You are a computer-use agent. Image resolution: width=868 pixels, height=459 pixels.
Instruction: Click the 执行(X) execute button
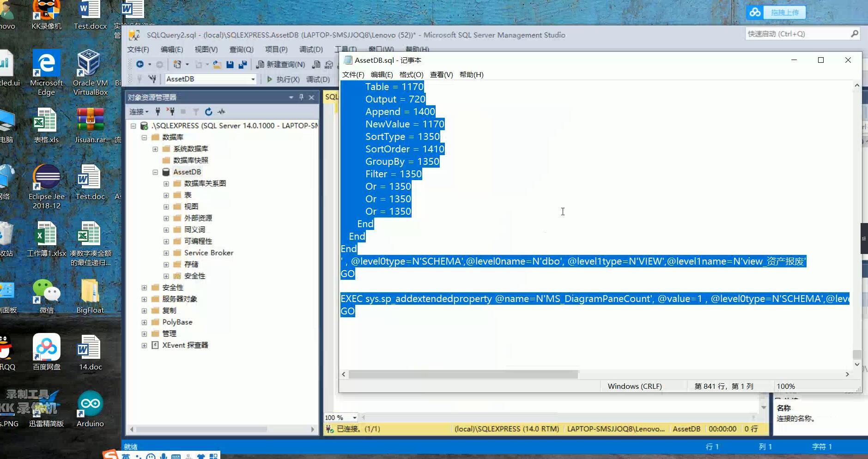click(284, 79)
